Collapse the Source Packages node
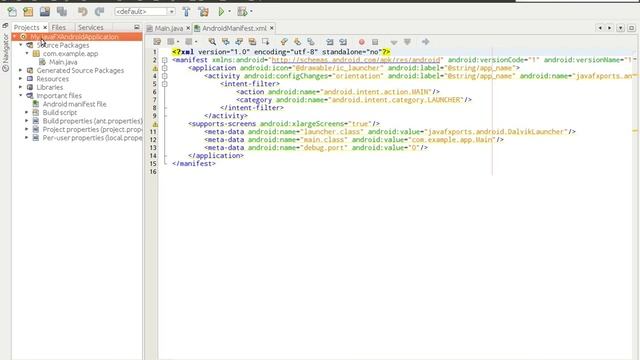This screenshot has width=640, height=360. [x=20, y=45]
